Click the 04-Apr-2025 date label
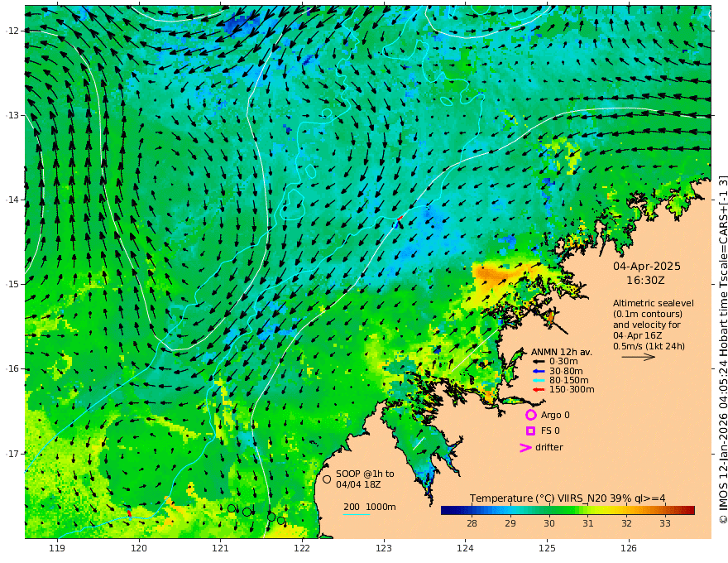Image resolution: width=728 pixels, height=563 pixels. coord(646,267)
